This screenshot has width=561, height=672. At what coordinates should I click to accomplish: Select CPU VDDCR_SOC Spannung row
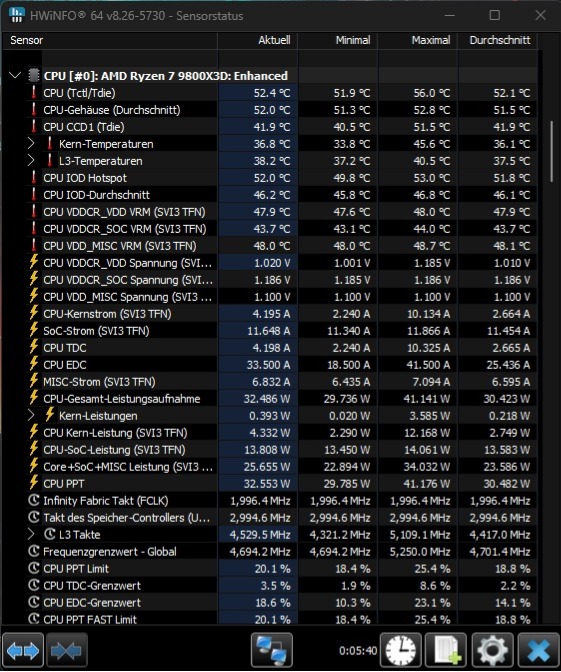[x=281, y=279]
